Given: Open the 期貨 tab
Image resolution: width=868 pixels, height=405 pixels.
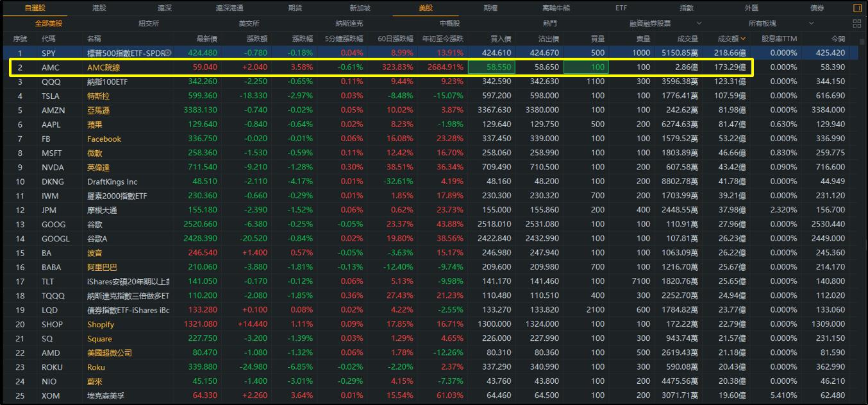Looking at the screenshot, I should pos(295,8).
